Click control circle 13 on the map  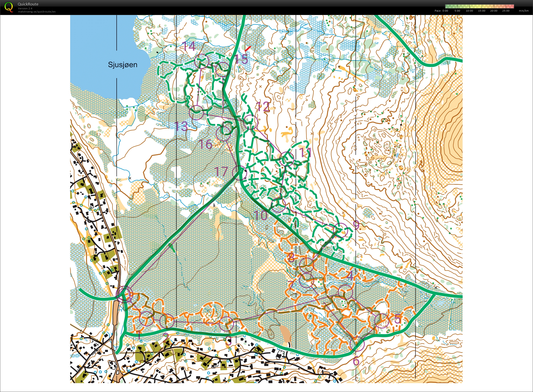tap(196, 113)
